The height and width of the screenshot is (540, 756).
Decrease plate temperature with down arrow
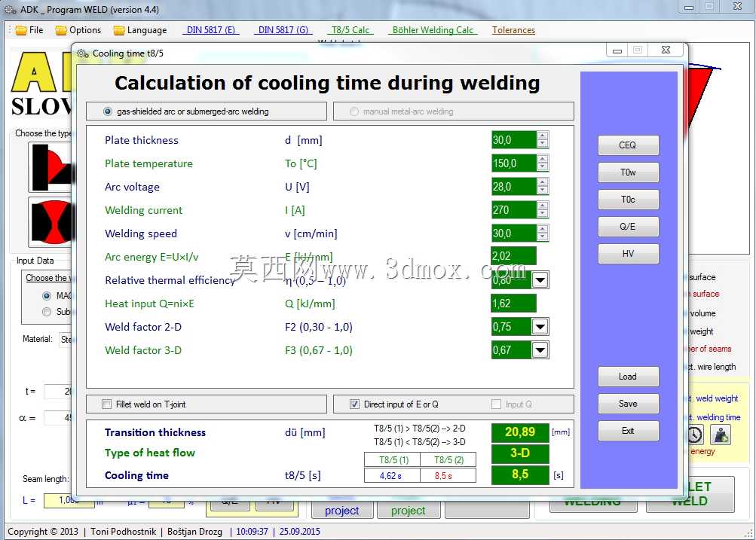tap(543, 167)
